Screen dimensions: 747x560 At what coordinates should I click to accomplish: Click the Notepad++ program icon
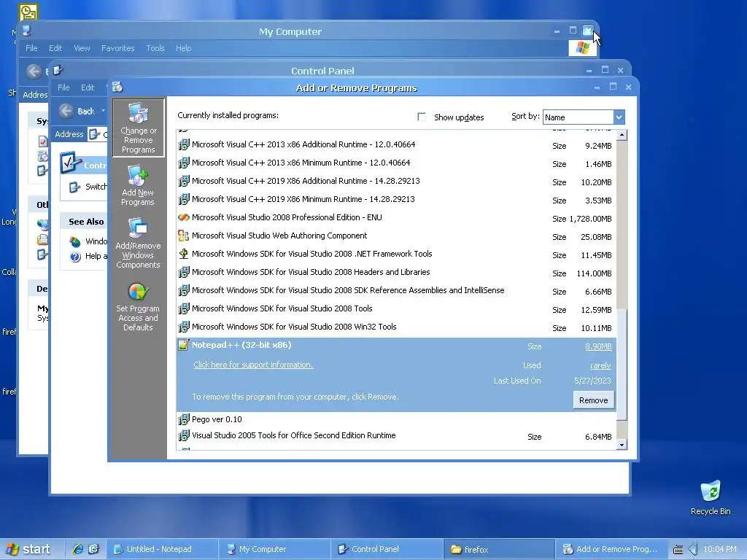pos(183,345)
